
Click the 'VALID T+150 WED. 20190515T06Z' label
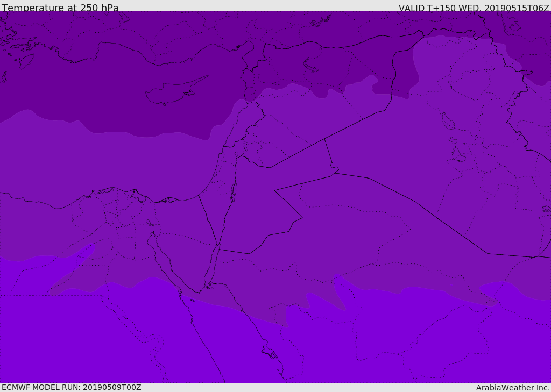(x=474, y=8)
